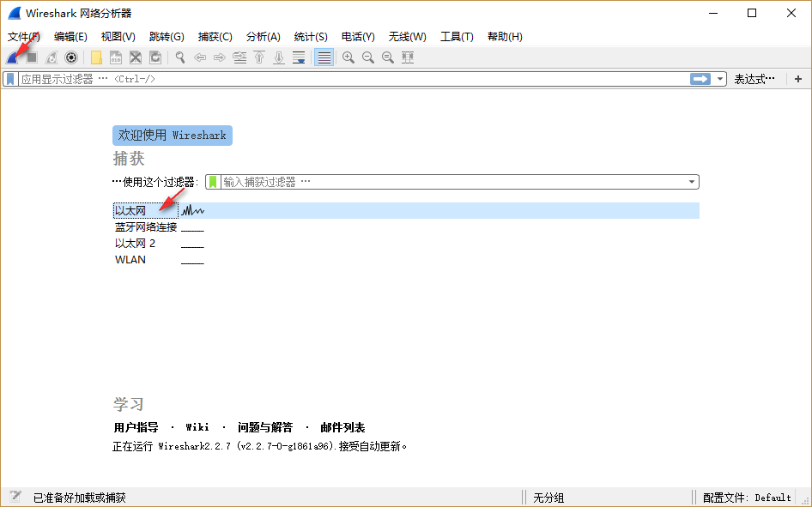Save this capture file icon
The height and width of the screenshot is (507, 812).
[x=116, y=57]
